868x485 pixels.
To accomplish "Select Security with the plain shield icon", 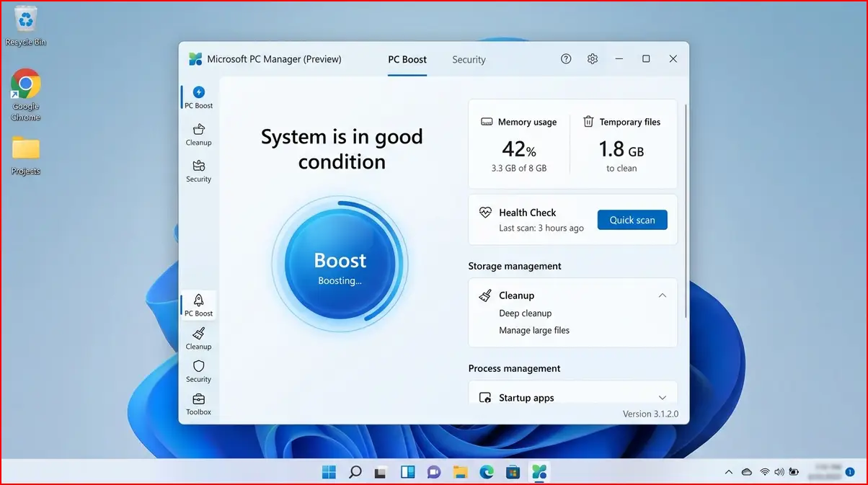I will (199, 371).
